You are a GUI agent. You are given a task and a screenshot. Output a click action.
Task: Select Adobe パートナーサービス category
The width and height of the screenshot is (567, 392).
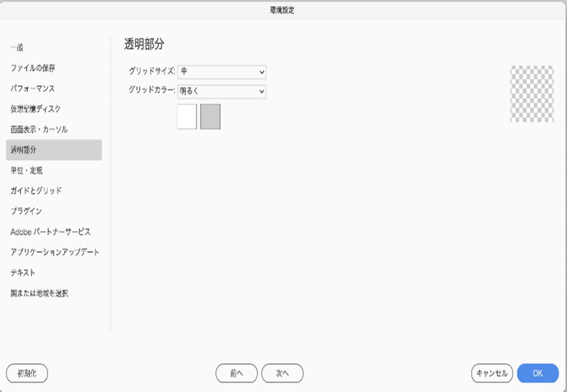click(x=50, y=232)
